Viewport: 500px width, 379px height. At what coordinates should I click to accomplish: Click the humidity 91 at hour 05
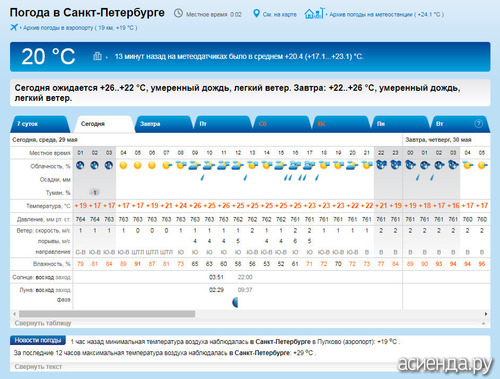pos(138,264)
